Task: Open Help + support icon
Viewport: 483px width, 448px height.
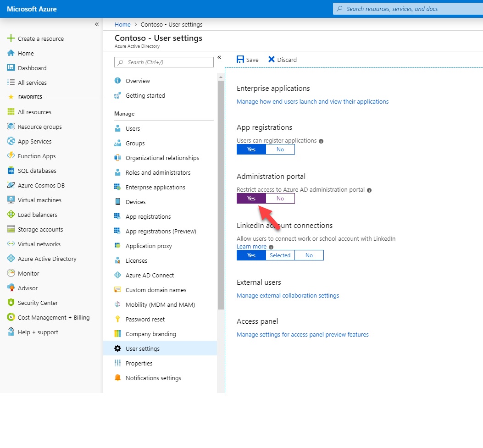Action: tap(11, 332)
